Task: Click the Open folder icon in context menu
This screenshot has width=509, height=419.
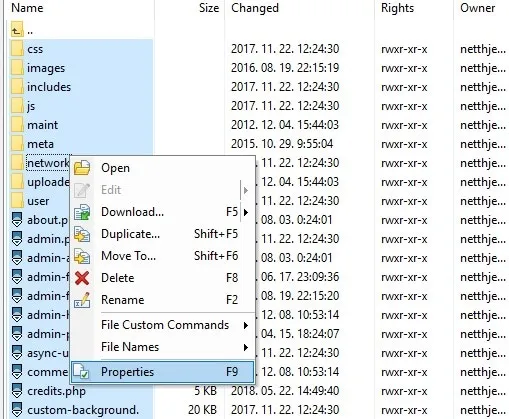Action: coord(82,168)
